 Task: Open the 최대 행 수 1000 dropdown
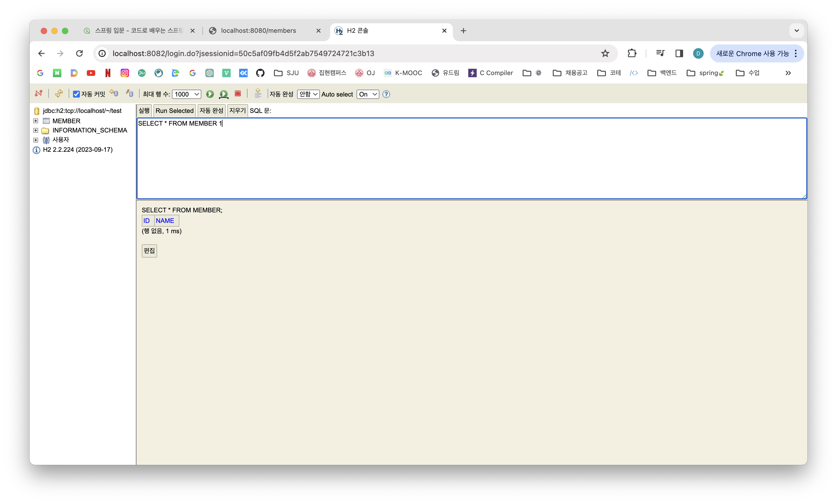pos(186,94)
